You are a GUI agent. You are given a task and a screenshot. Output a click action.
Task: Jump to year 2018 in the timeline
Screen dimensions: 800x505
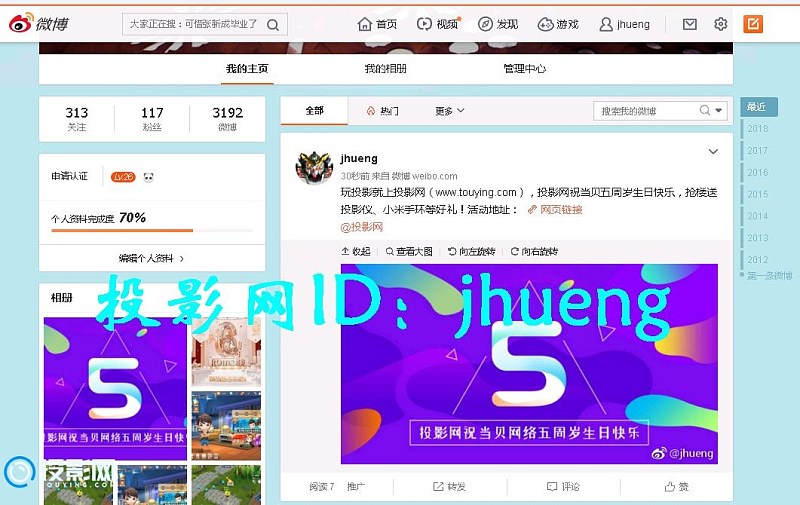pyautogui.click(x=758, y=129)
